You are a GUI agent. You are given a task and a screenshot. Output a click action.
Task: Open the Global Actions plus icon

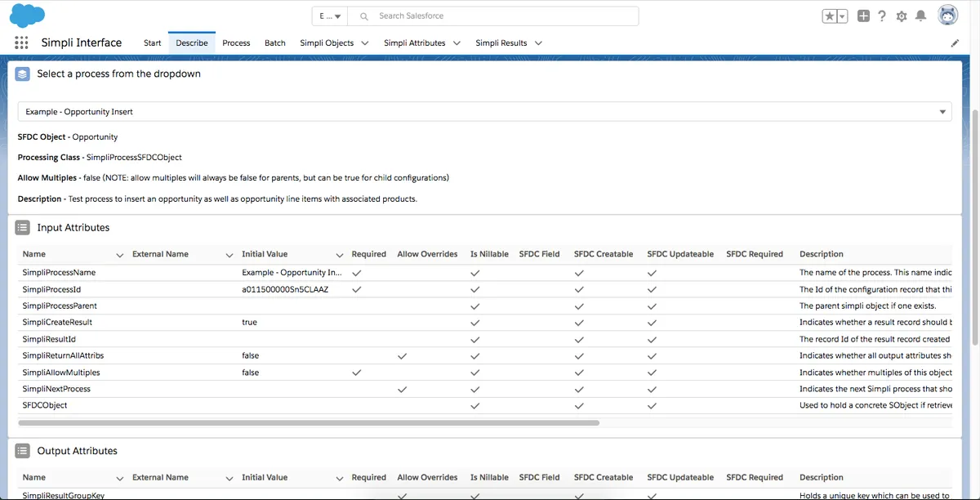[863, 16]
